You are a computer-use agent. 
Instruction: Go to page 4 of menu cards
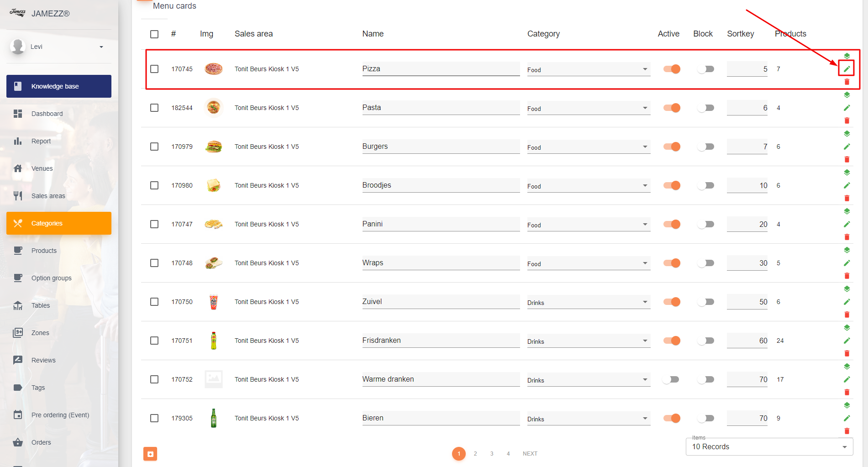click(508, 454)
